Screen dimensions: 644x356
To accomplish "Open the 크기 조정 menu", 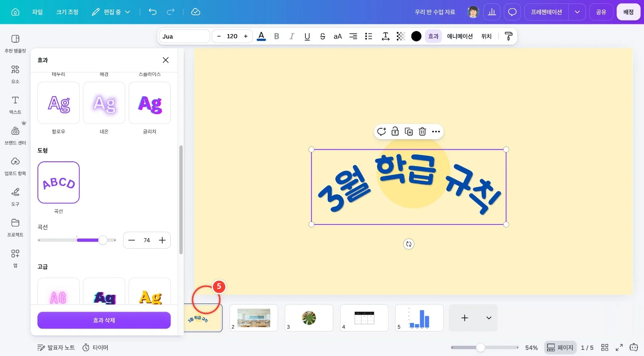I will click(67, 12).
